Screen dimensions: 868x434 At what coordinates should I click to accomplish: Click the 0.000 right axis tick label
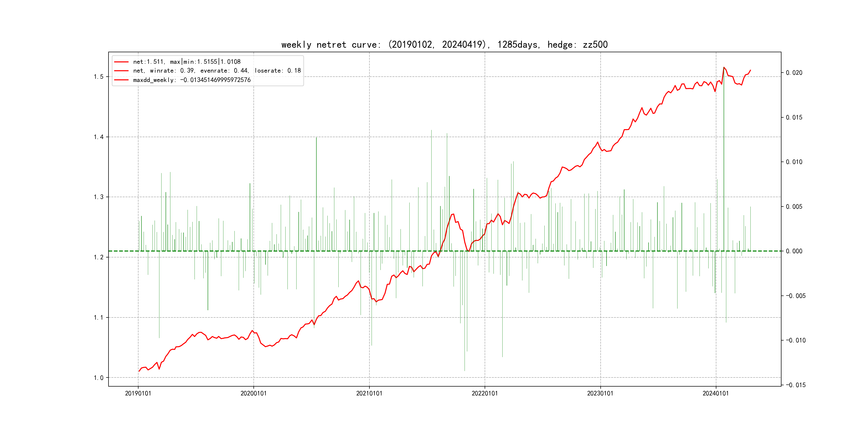(794, 251)
